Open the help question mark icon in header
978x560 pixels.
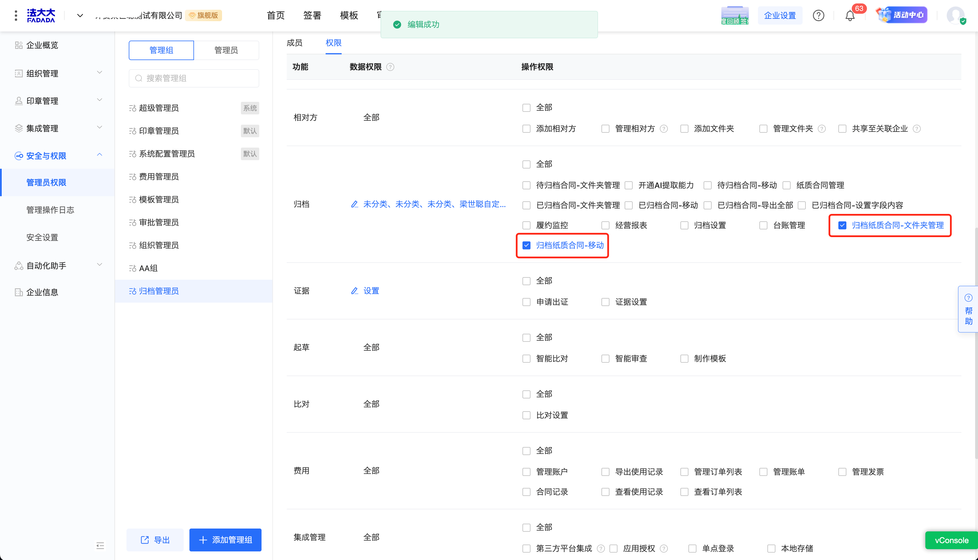818,16
